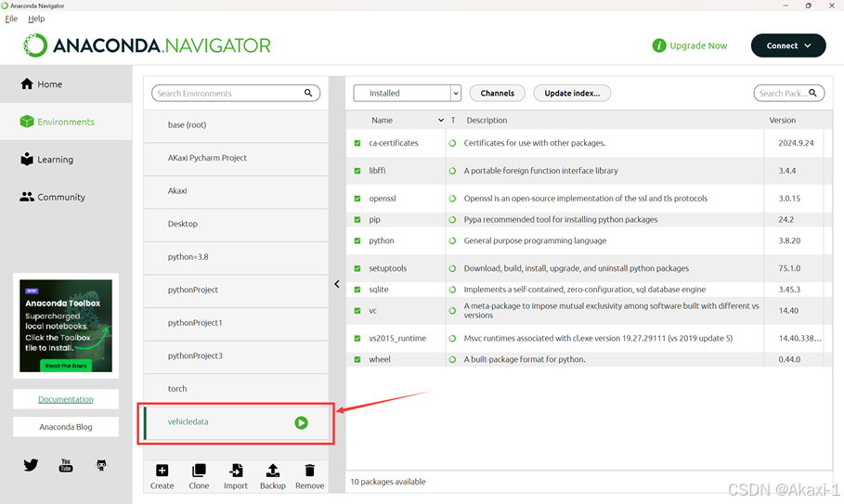The height and width of the screenshot is (504, 844).
Task: Click the Learning sidebar icon
Action: click(x=27, y=160)
